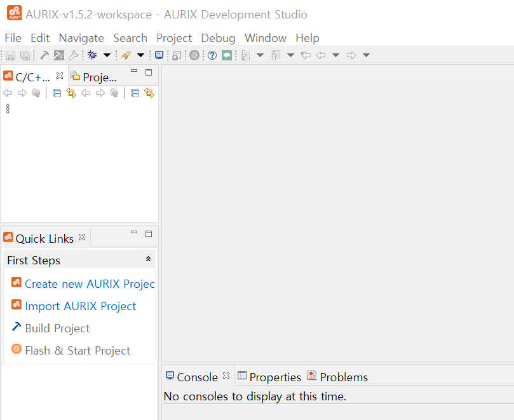514x420 pixels.
Task: Open the Previous Annotation dropdown arrow
Action: pyautogui.click(x=290, y=55)
